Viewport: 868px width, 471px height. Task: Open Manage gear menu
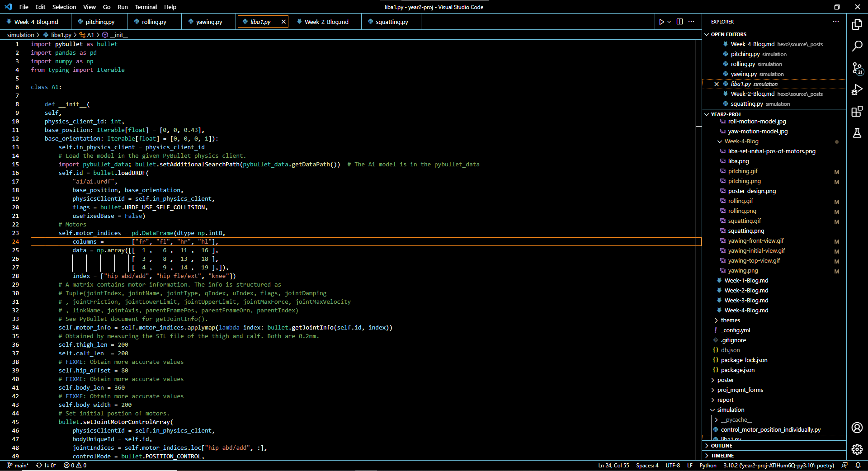(x=857, y=449)
